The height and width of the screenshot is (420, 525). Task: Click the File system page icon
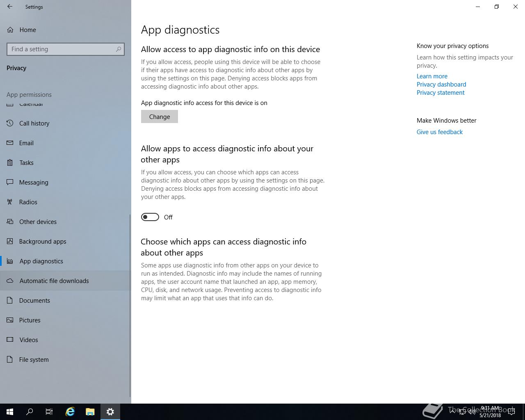pos(10,359)
